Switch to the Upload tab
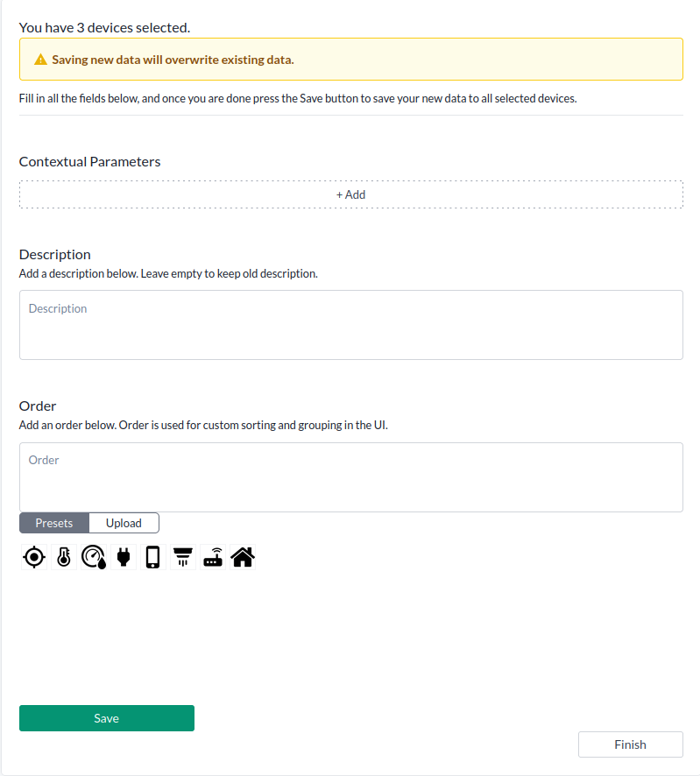The image size is (700, 776). click(124, 523)
